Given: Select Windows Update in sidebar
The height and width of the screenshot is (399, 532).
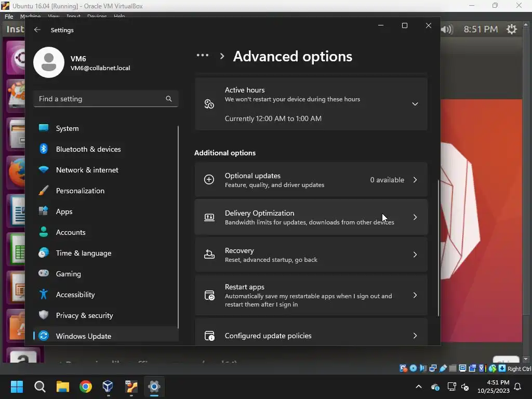Looking at the screenshot, I should [x=106, y=336].
